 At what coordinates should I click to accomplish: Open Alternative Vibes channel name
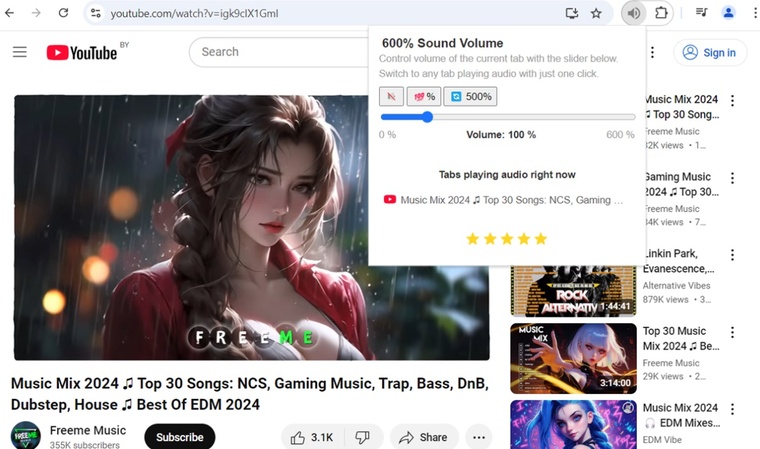tap(676, 286)
